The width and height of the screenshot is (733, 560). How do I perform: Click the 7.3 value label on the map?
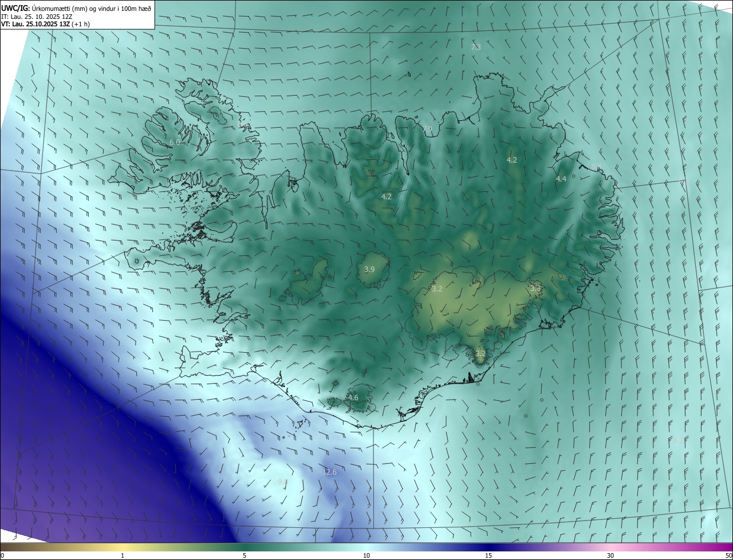pyautogui.click(x=476, y=47)
